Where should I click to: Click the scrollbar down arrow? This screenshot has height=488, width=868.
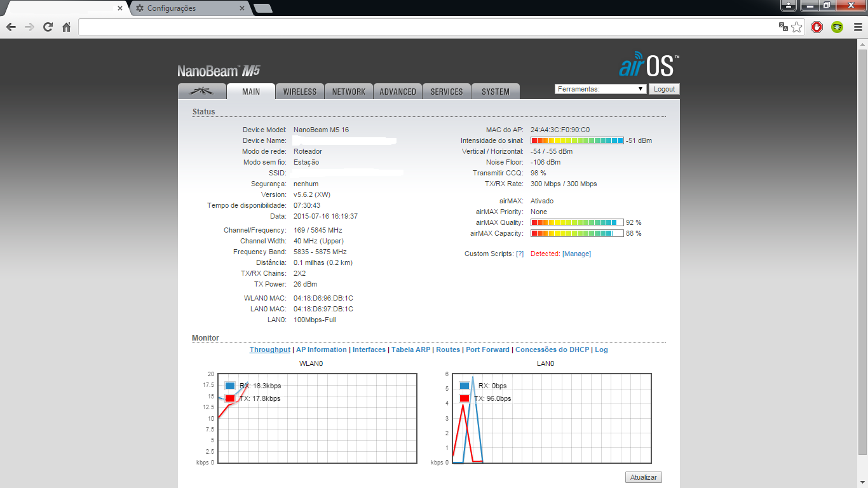click(862, 482)
